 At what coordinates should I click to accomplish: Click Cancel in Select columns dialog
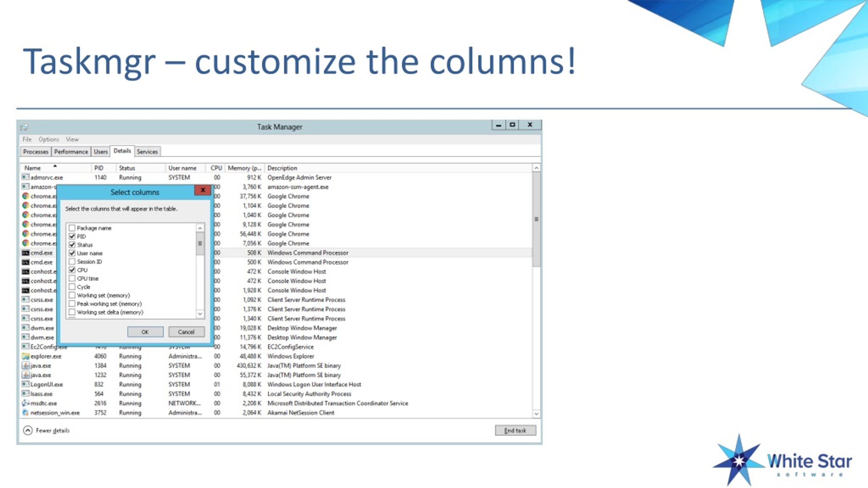186,332
